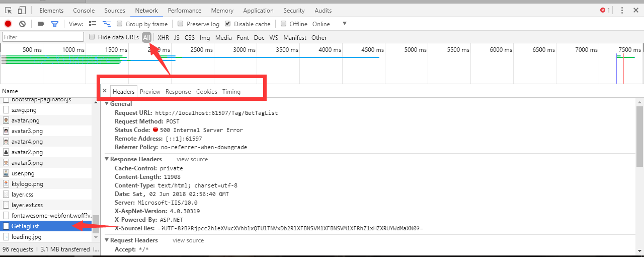Filter requests by All types

pyautogui.click(x=146, y=37)
